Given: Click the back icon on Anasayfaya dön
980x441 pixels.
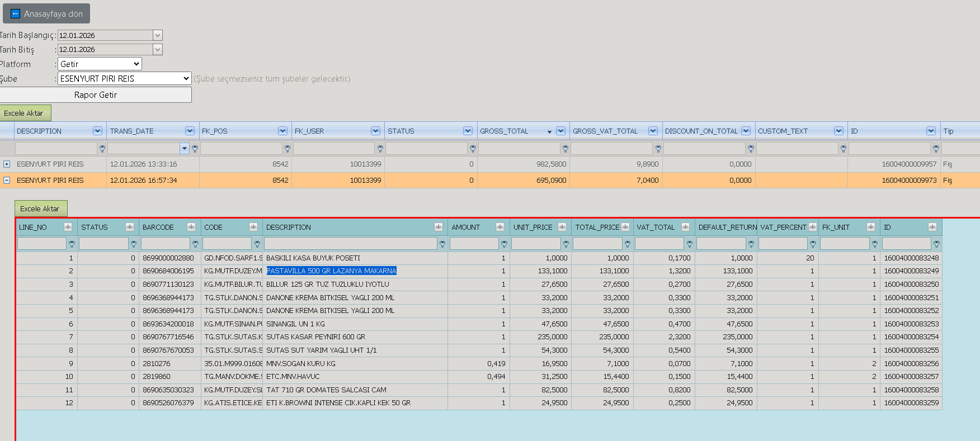Looking at the screenshot, I should pyautogui.click(x=16, y=14).
